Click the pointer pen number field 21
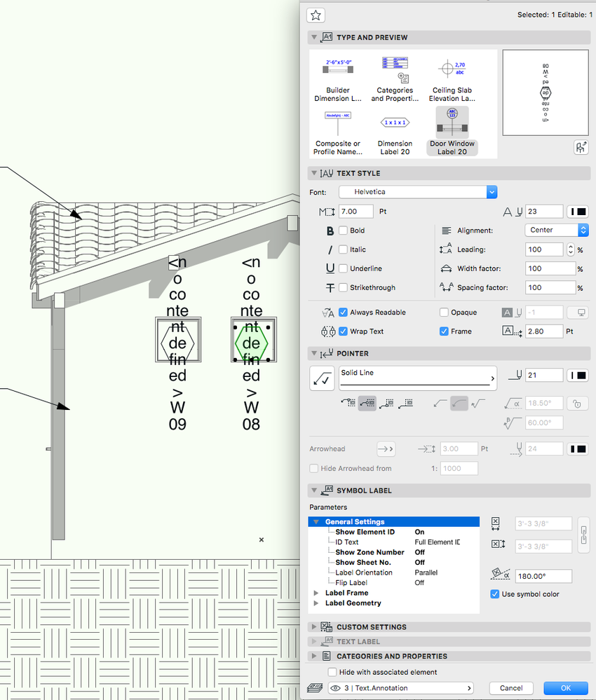The height and width of the screenshot is (700, 596). (x=544, y=376)
